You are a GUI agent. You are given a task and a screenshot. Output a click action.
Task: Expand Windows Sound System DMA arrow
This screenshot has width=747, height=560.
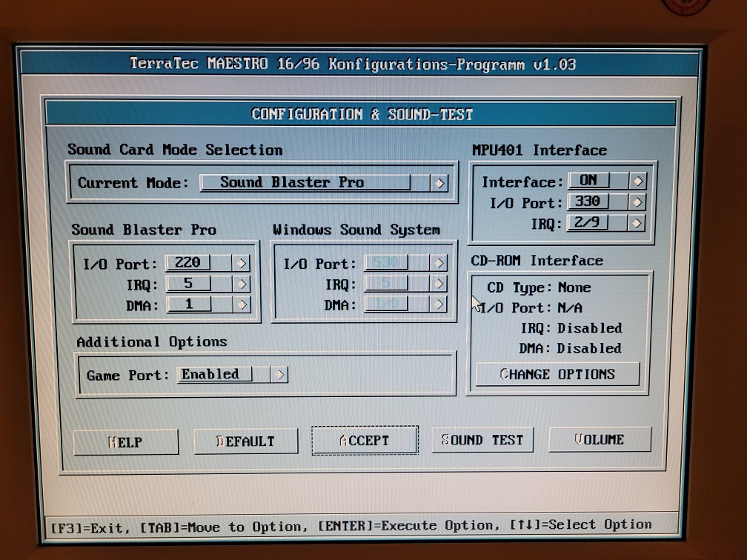point(438,304)
